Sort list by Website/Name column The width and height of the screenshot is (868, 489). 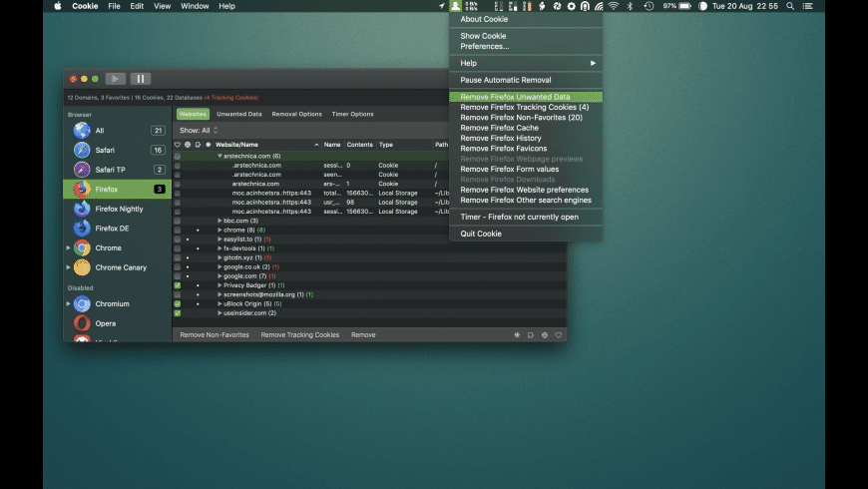click(x=266, y=145)
